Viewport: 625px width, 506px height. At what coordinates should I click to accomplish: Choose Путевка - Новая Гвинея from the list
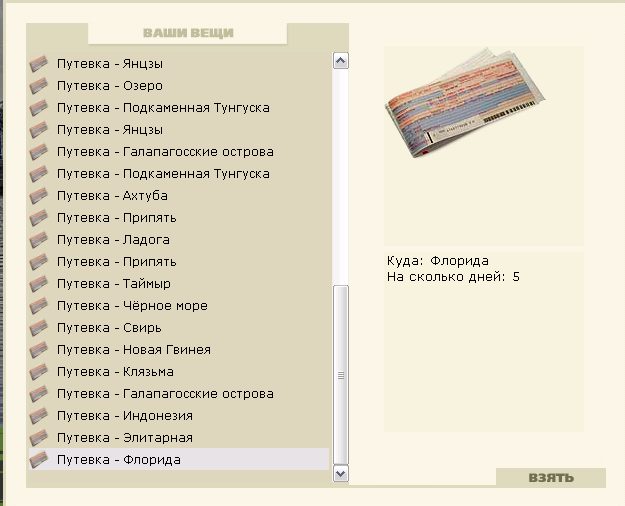click(x=179, y=350)
